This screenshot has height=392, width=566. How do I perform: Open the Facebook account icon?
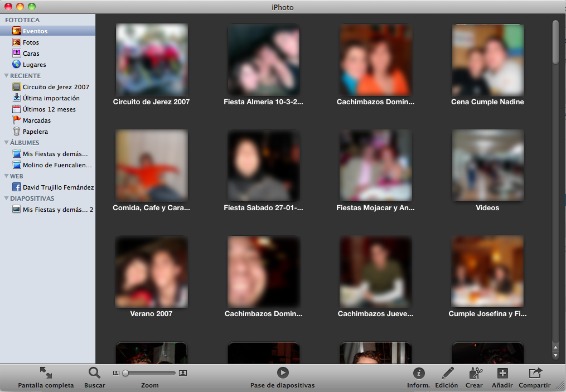point(17,187)
